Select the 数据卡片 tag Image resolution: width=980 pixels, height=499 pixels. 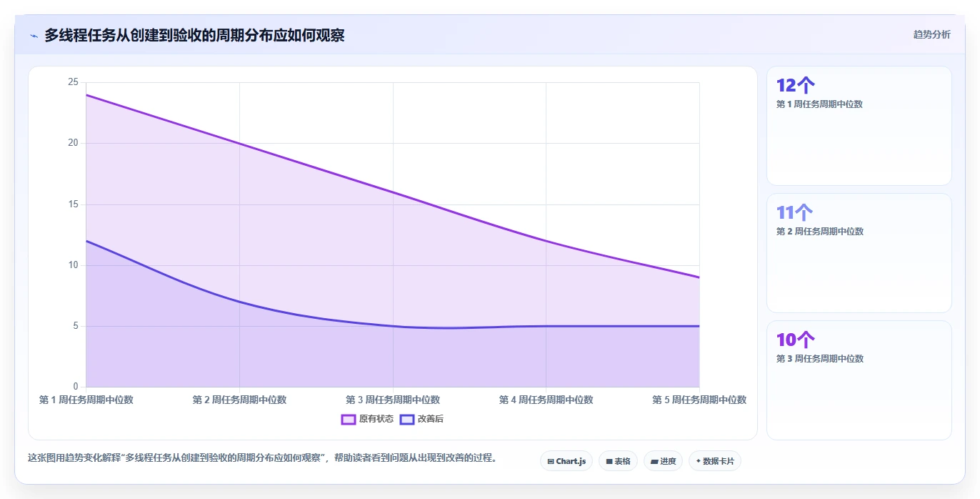click(714, 461)
